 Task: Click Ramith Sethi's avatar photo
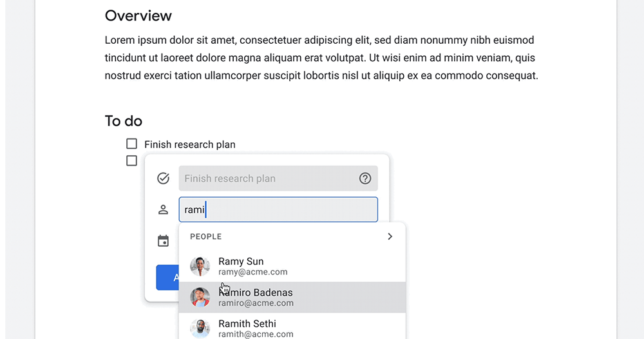click(x=200, y=328)
